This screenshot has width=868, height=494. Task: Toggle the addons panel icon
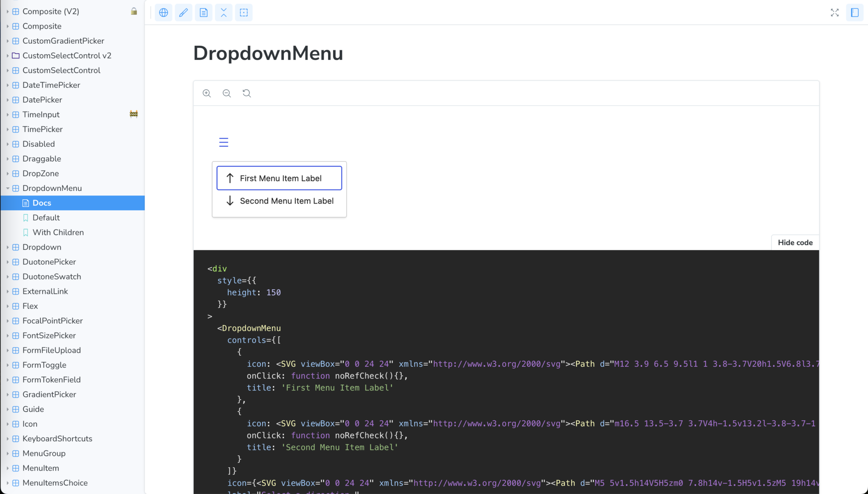coord(854,13)
